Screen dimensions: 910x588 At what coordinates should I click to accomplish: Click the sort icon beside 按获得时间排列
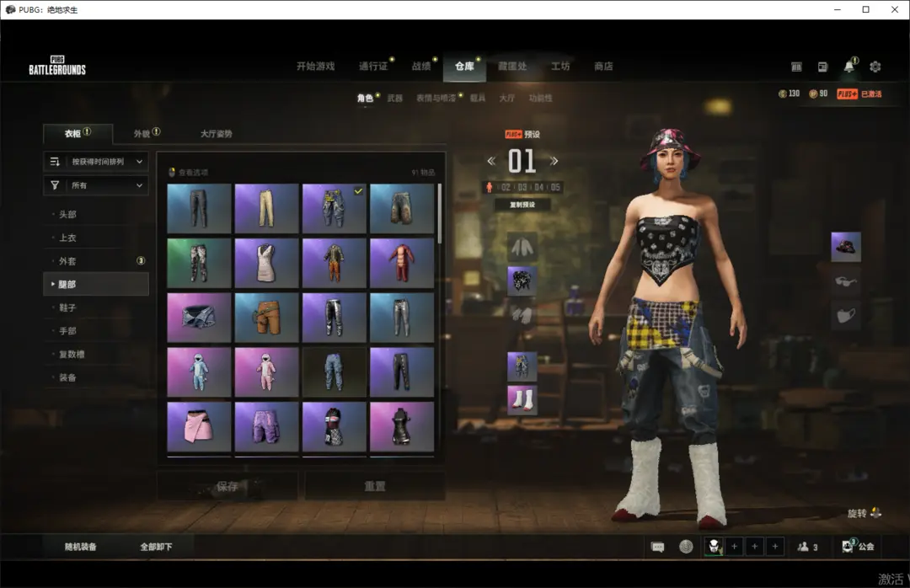click(x=55, y=162)
